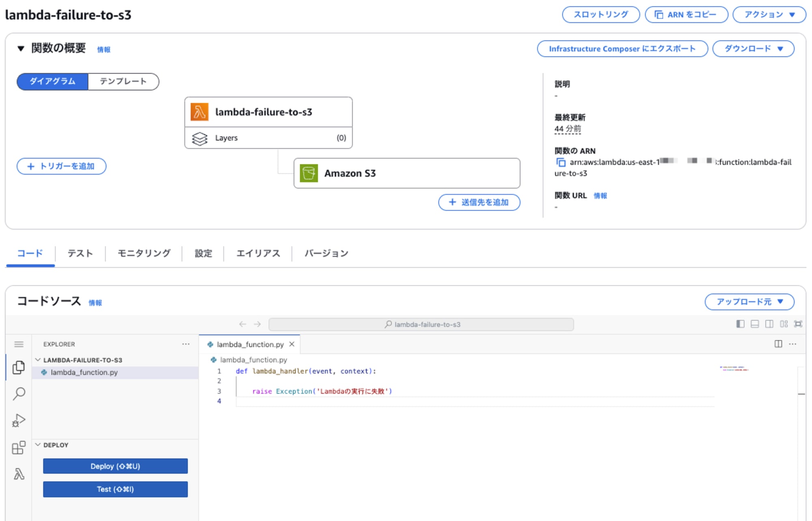The height and width of the screenshot is (521, 812).
Task: Collapse the LAMBDA-FAILURE-TO-S3 folder
Action: point(38,360)
